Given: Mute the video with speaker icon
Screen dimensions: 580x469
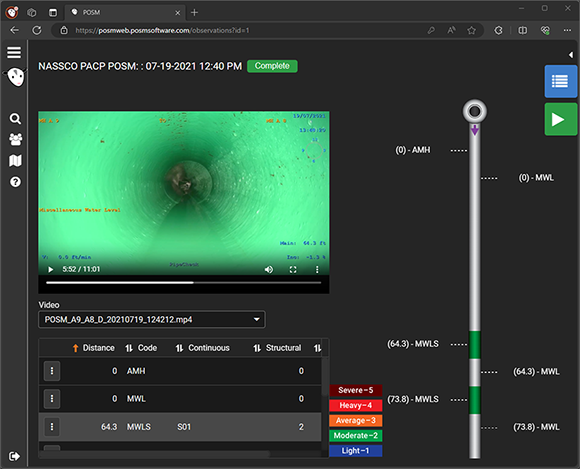Looking at the screenshot, I should pyautogui.click(x=269, y=270).
